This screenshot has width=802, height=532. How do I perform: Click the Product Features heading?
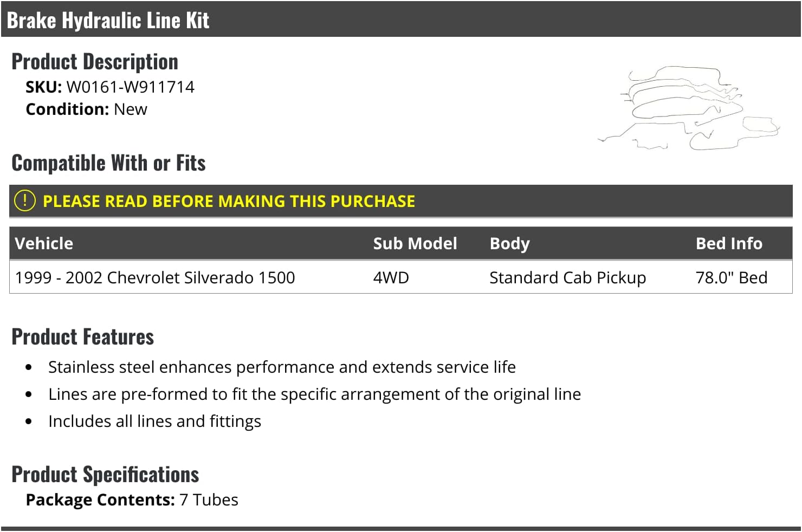pyautogui.click(x=83, y=337)
